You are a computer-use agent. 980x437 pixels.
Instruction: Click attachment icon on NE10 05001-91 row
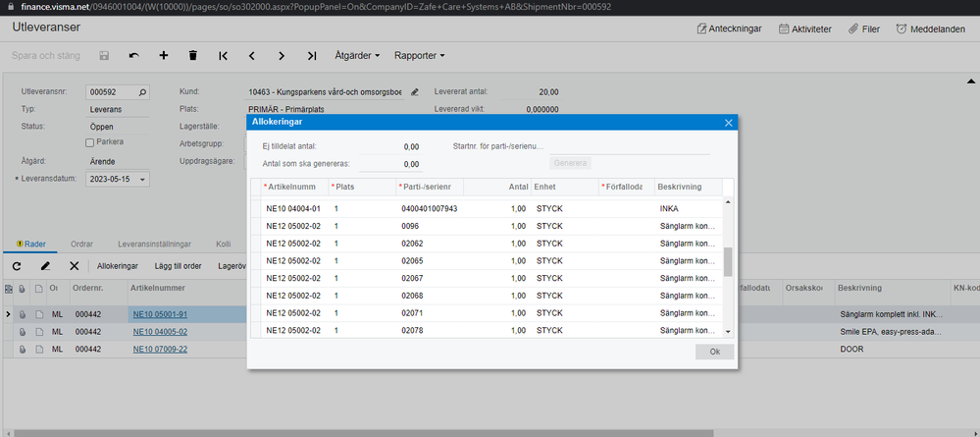(x=23, y=314)
